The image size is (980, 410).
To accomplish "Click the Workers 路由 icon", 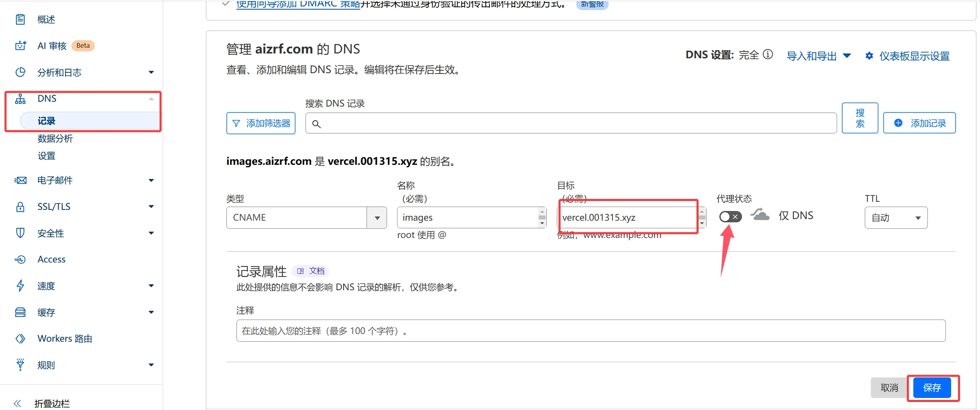I will point(20,338).
